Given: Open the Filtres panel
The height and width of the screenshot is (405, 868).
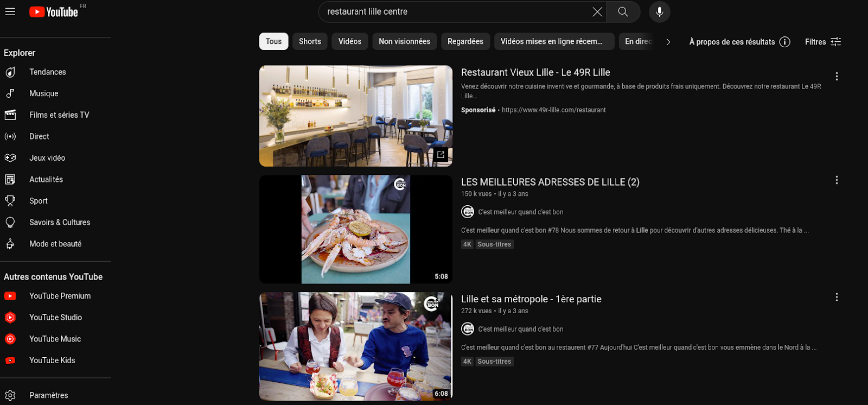Looking at the screenshot, I should coord(823,42).
